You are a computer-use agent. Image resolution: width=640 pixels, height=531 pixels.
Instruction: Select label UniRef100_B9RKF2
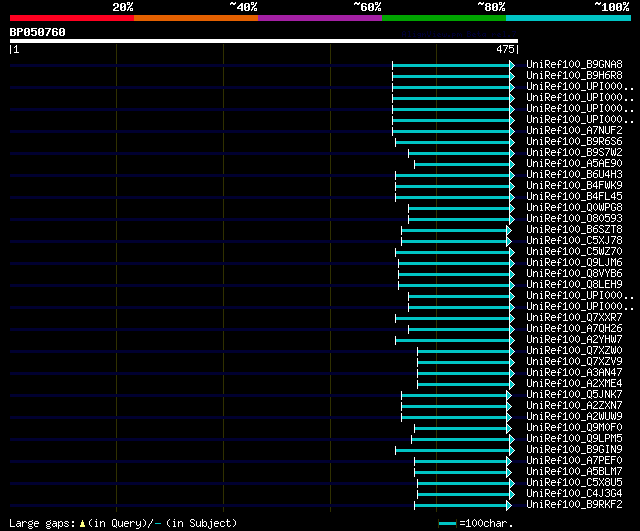[574, 505]
